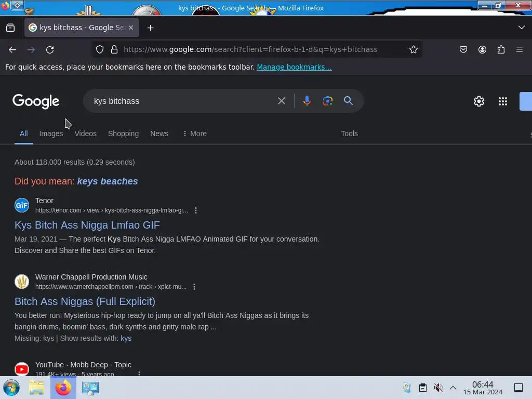This screenshot has width=532, height=399.
Task: Click the site security padlock icon
Action: click(x=114, y=49)
